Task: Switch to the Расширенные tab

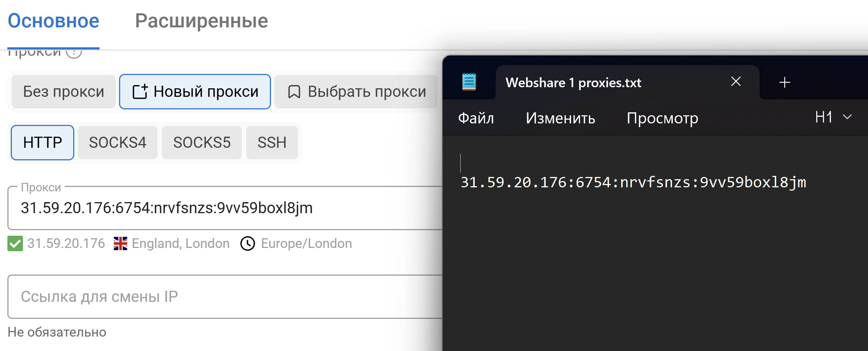Action: [x=202, y=21]
